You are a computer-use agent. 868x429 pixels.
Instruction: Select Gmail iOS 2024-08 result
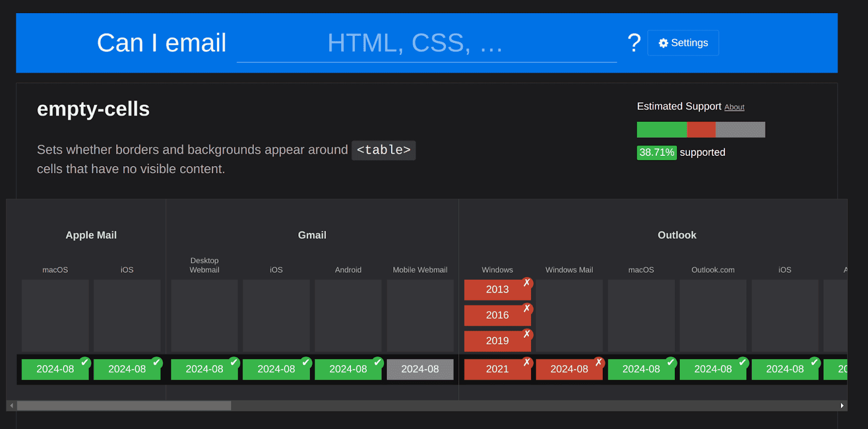276,369
